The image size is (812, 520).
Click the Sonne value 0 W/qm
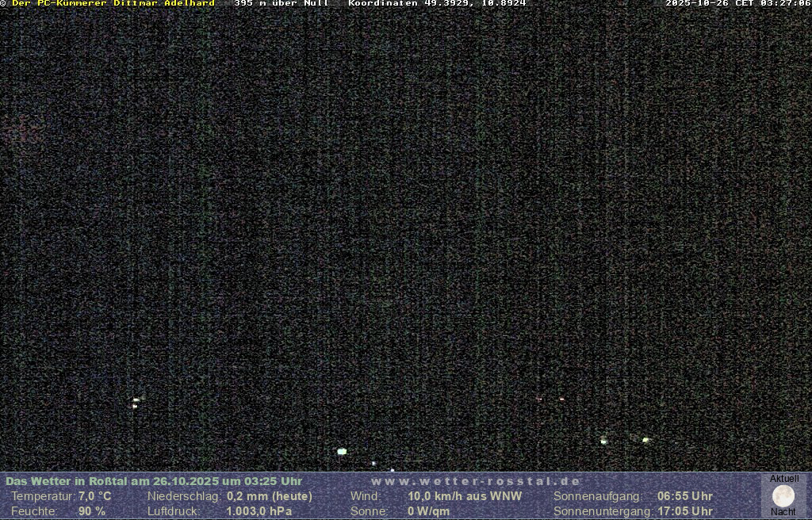click(x=428, y=511)
